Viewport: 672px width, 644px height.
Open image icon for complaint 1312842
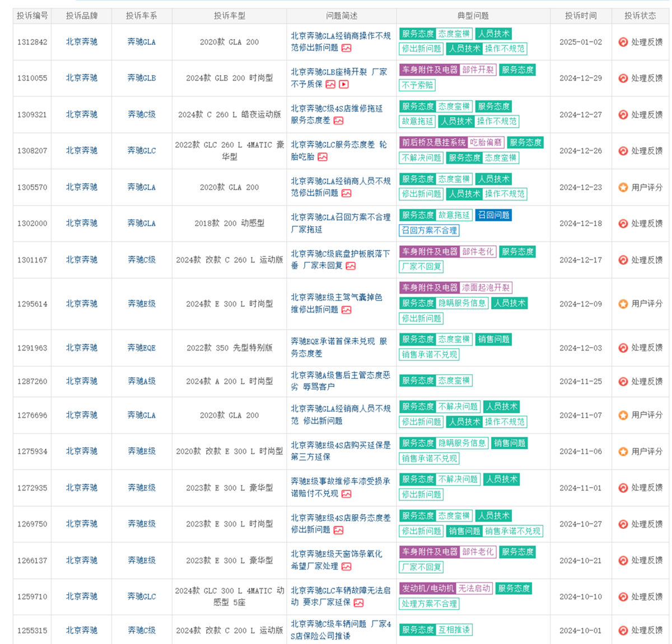[347, 48]
